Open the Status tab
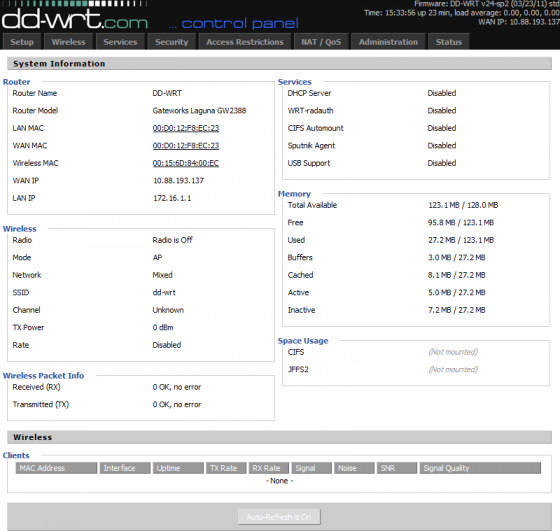This screenshot has width=560, height=531. coord(449,42)
